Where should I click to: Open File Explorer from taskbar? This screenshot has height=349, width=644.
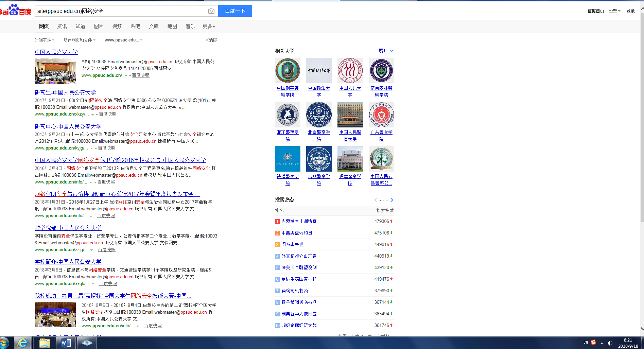45,343
